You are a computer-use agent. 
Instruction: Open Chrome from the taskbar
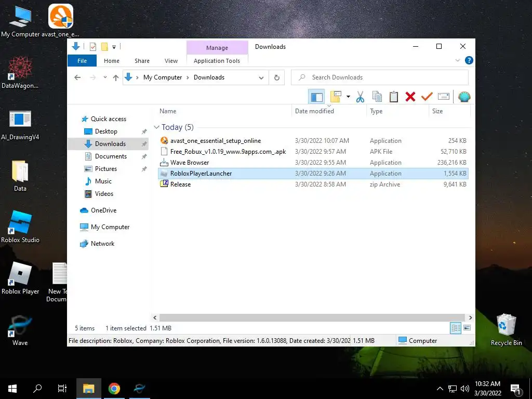(x=114, y=389)
